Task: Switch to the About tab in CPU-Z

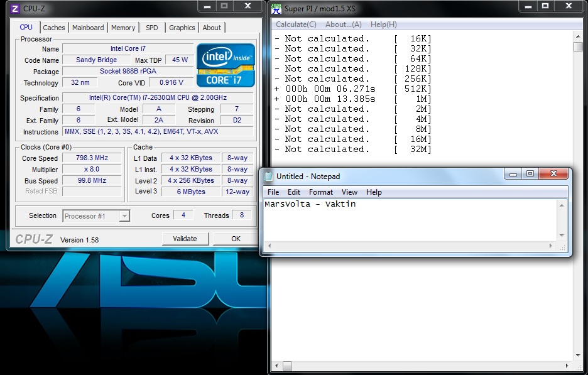Action: (212, 27)
